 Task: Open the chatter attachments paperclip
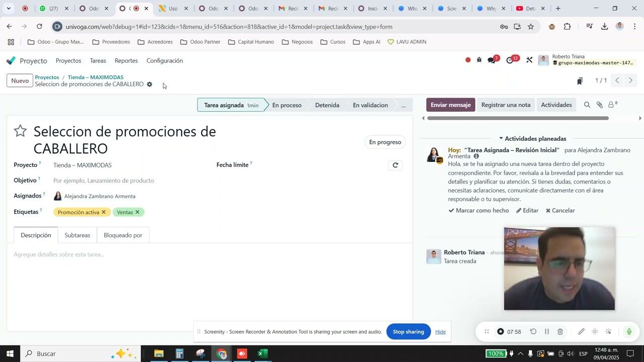tap(600, 105)
